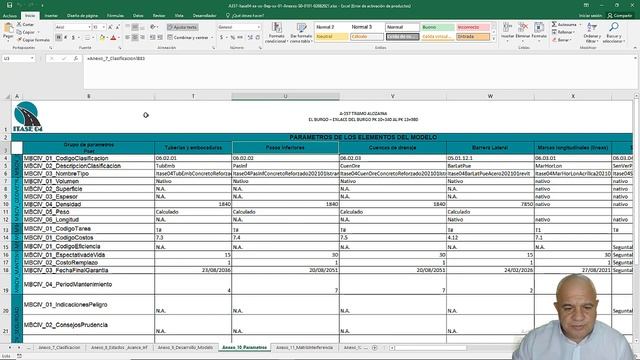Toggle align right icon
The height and width of the screenshot is (360, 640).
(142, 38)
